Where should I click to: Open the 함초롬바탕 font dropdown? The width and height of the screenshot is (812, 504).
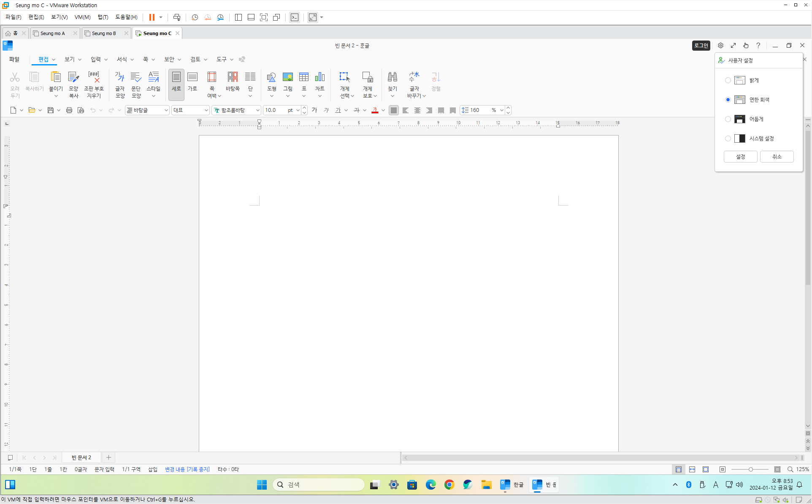tap(257, 110)
